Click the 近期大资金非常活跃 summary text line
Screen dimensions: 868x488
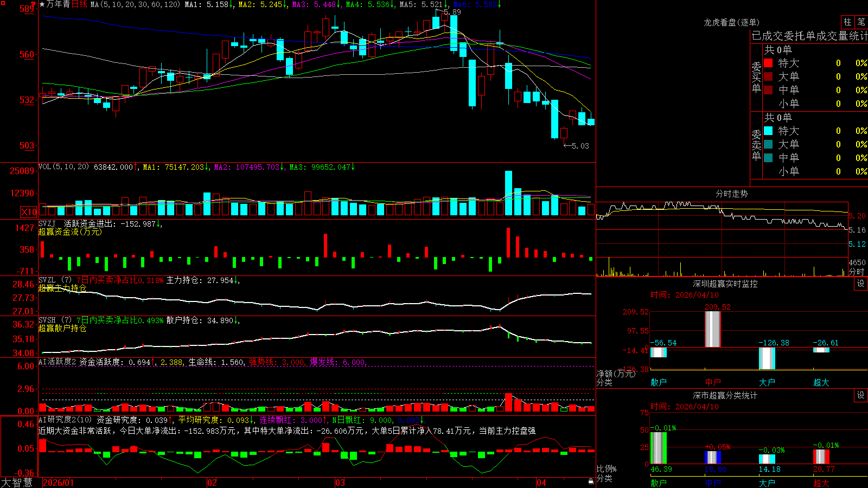287,431
